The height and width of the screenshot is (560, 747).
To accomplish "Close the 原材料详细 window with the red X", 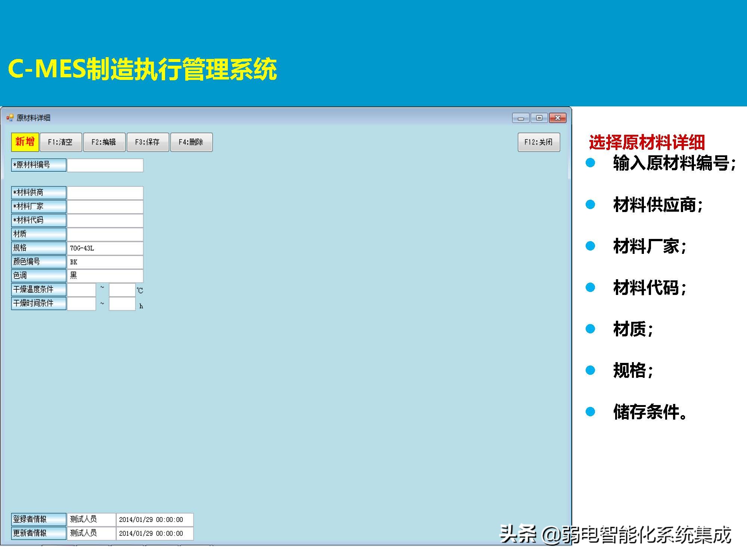I will pos(558,118).
